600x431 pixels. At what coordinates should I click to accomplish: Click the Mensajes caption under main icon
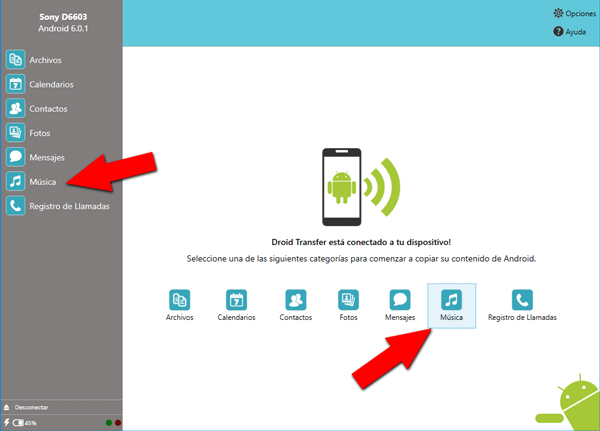[400, 317]
